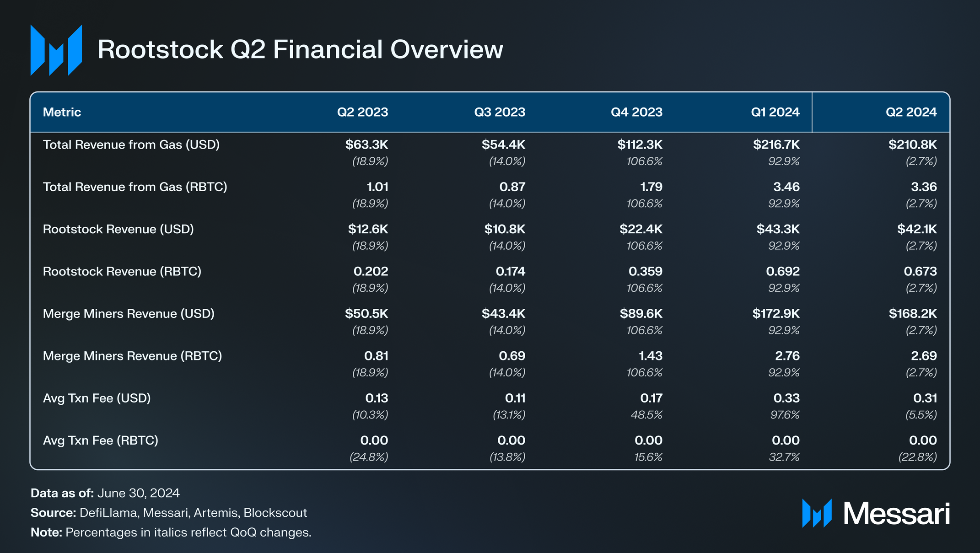Click the 'Rootstock Q2 Financial Overview' title
This screenshot has width=980, height=553.
coord(300,49)
